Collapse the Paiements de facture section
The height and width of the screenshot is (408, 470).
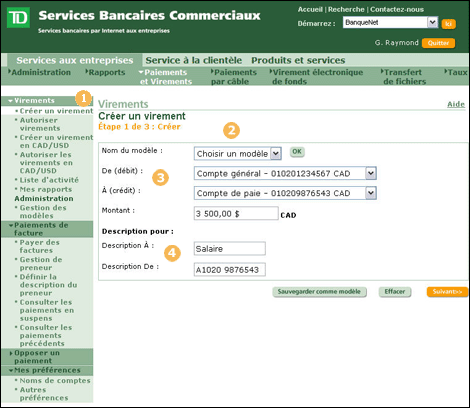click(47, 229)
